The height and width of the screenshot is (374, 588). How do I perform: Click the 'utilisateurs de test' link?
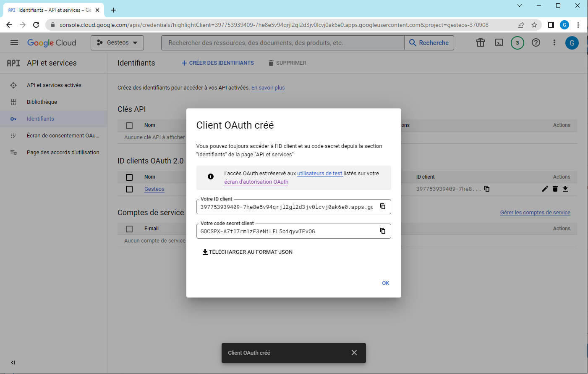pos(319,174)
